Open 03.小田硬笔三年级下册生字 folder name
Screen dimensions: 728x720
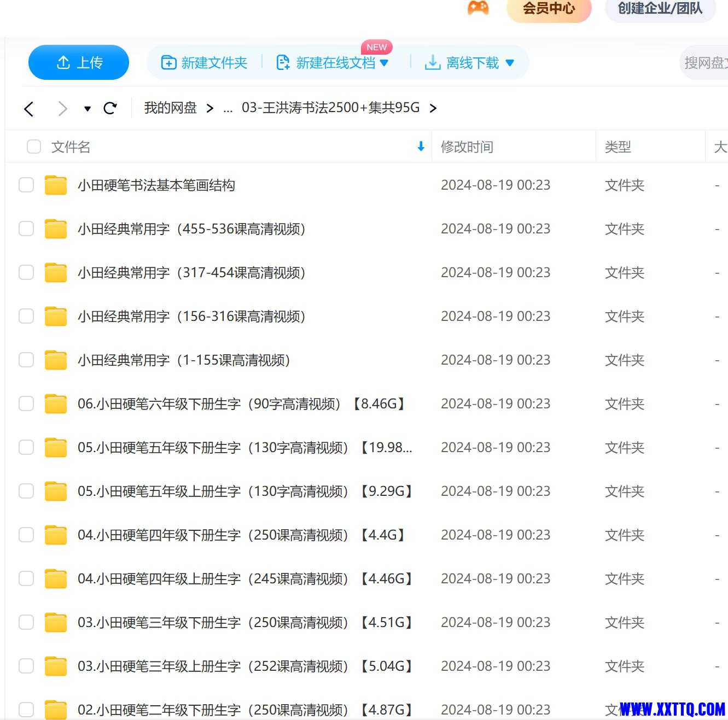click(x=246, y=623)
